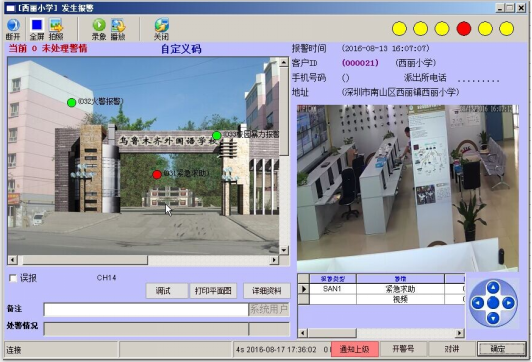Image resolution: width=532 pixels, height=362 pixels.
Task: Tick the 误报 false alarm checkbox
Action: pos(13,278)
